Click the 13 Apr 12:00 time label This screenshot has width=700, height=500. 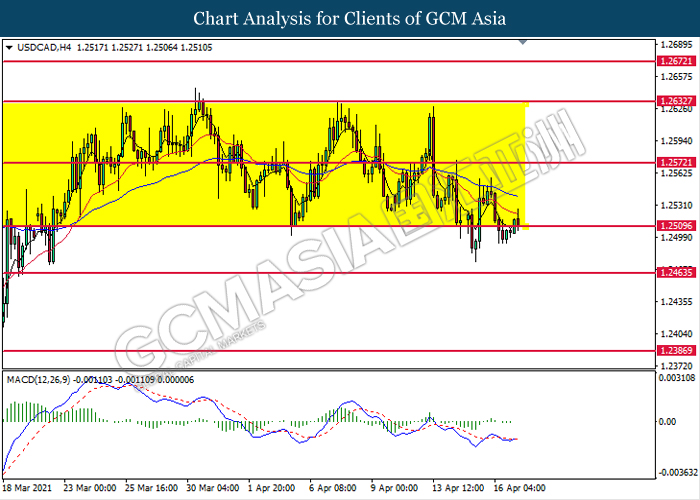pyautogui.click(x=458, y=488)
